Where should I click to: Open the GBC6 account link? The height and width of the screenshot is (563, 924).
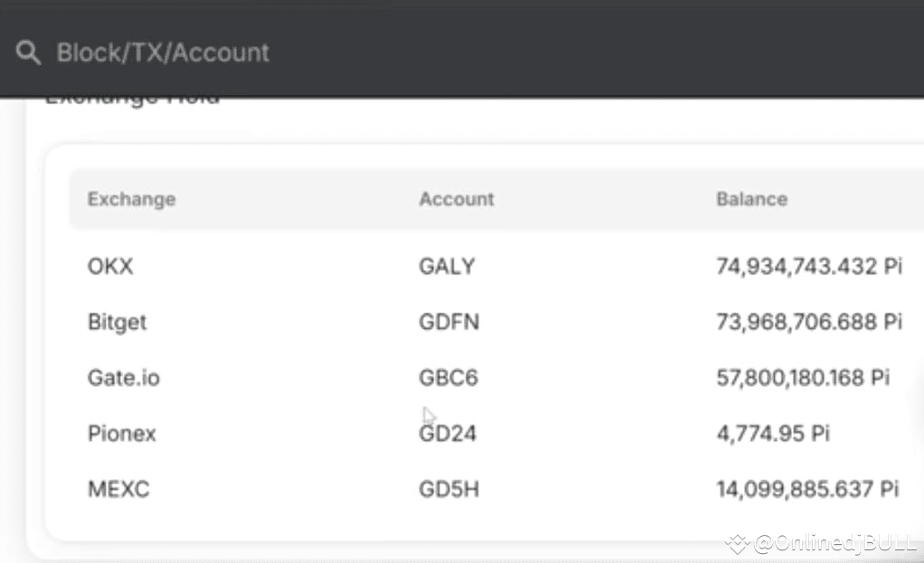point(448,378)
